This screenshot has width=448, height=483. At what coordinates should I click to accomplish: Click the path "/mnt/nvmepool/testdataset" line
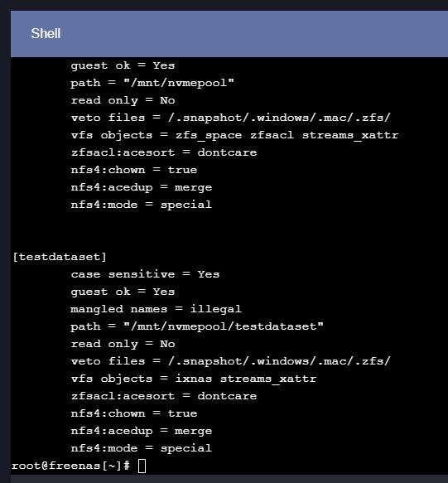197,326
